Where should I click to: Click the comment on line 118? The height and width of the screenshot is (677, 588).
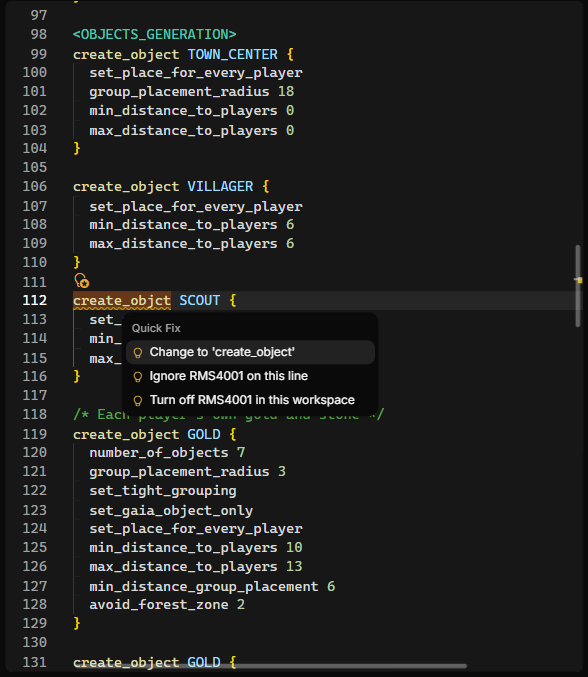tap(228, 415)
